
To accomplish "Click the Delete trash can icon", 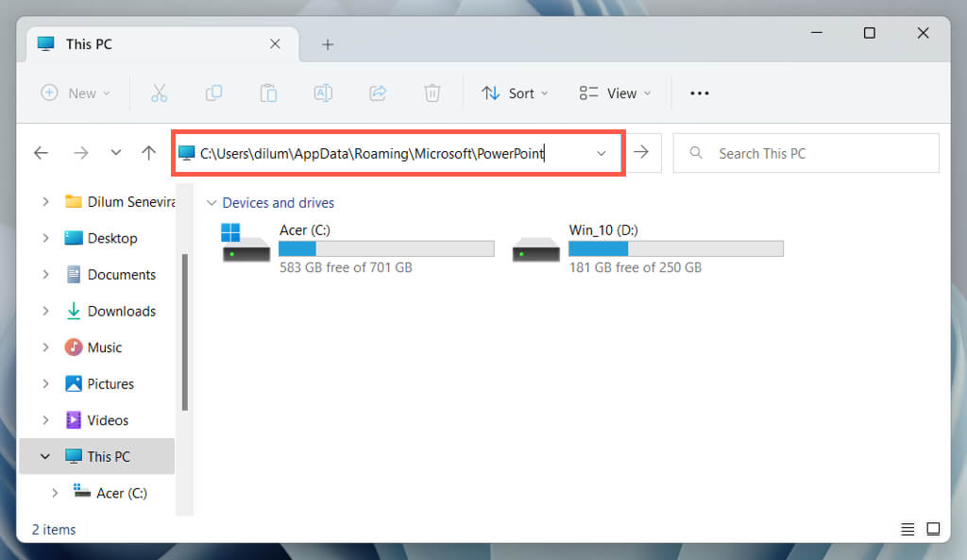I will [x=432, y=93].
